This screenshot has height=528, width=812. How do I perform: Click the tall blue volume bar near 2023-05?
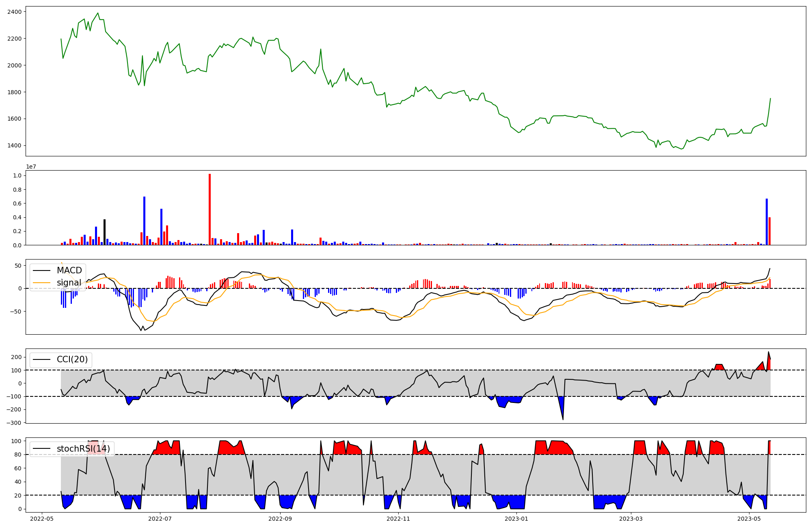point(767,221)
